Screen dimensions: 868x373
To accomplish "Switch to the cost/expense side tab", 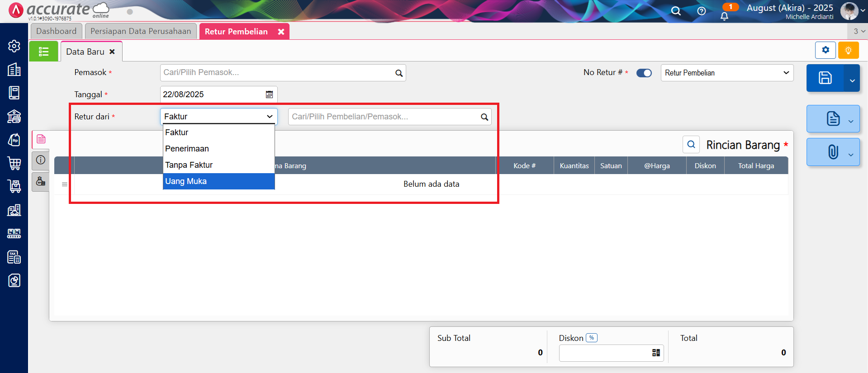I will tap(41, 181).
